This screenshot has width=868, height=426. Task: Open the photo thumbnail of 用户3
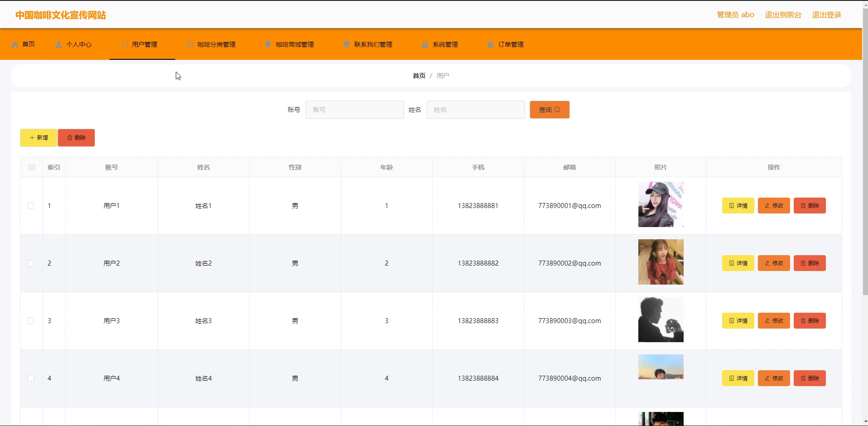tap(661, 319)
